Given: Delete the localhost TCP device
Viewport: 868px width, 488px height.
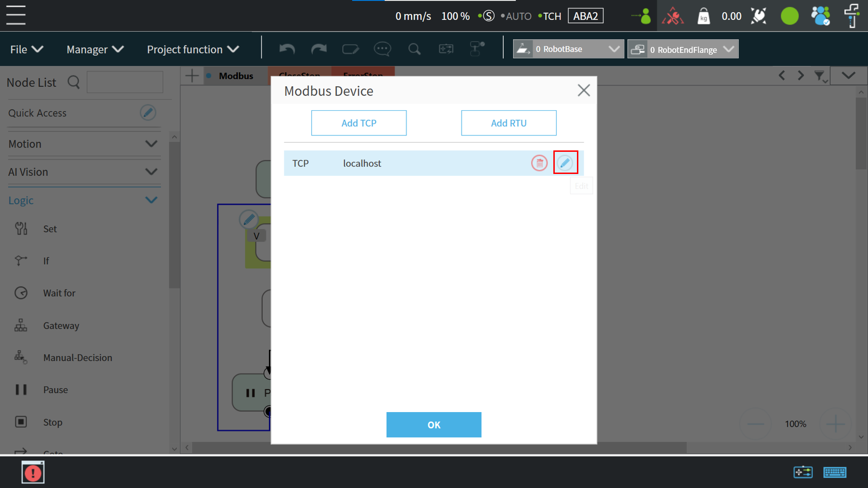Looking at the screenshot, I should 539,163.
